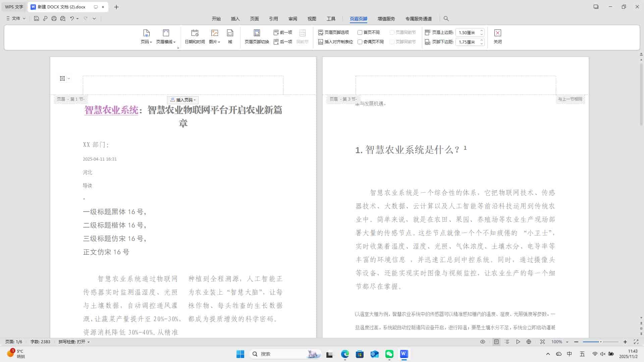644x362 pixels.
Task: Open the 图片 dropdown arrow
Action: [x=219, y=42]
